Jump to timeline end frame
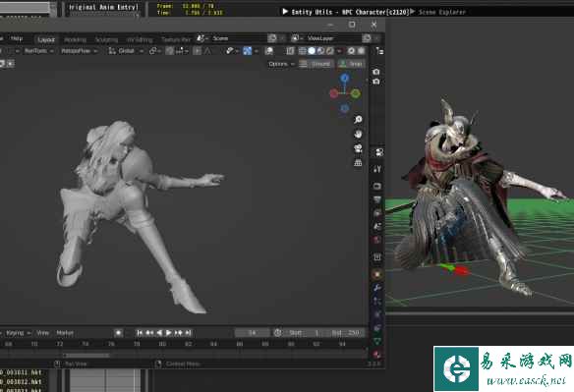Viewport: 574px width, 392px height. click(x=188, y=333)
